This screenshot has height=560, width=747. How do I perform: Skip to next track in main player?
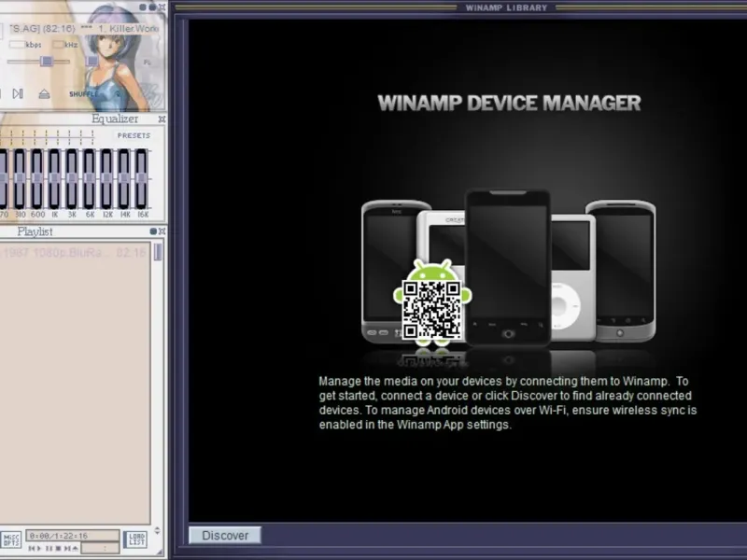pyautogui.click(x=18, y=94)
